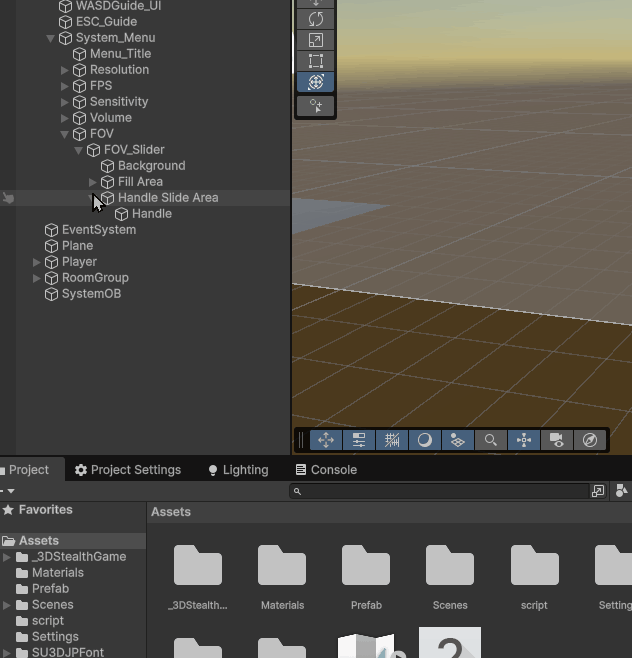The height and width of the screenshot is (658, 632).
Task: Toggle the grid snapping overlay button
Action: click(x=392, y=440)
